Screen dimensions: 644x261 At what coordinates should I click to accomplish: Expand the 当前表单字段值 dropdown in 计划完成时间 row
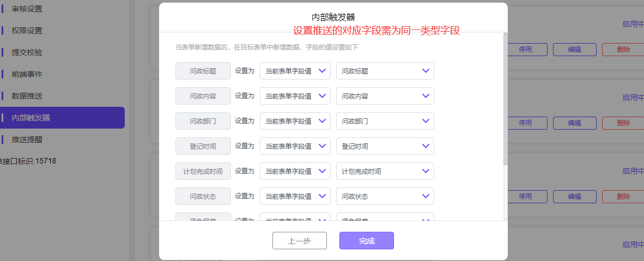pyautogui.click(x=295, y=171)
